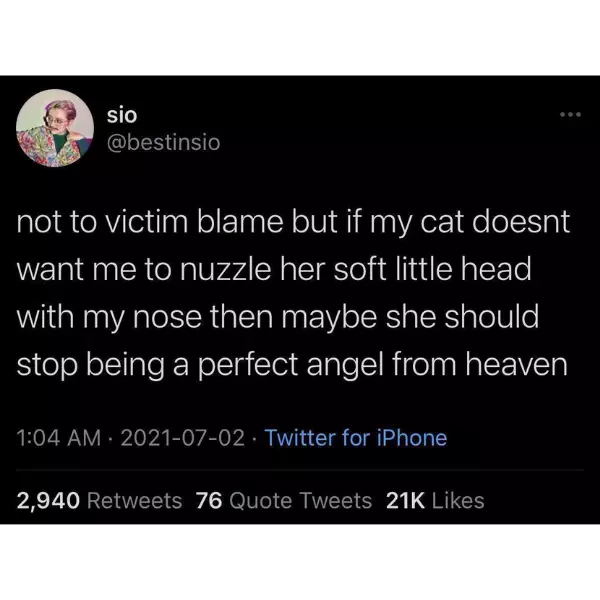Select the 21K count in stats
600x600 pixels.
405,501
